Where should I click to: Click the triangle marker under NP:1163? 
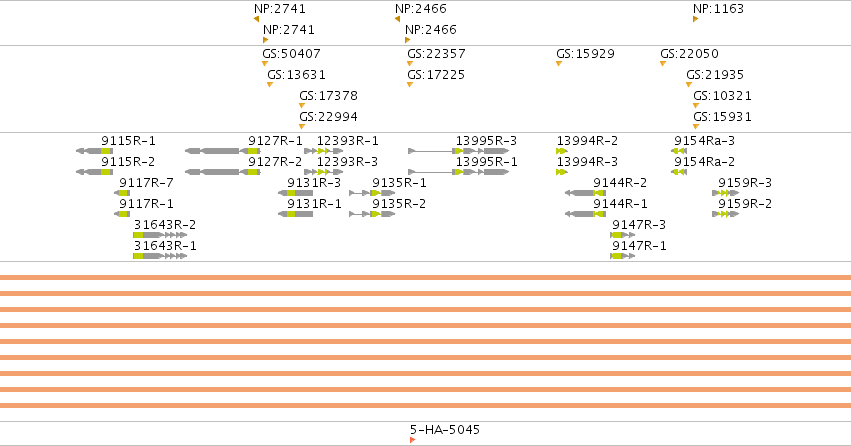695,19
